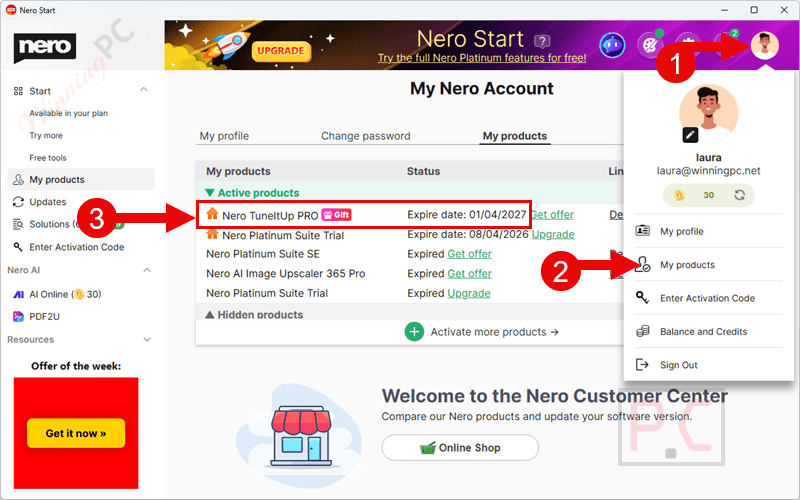
Task: Click the Solutions search icon in sidebar
Action: (x=18, y=224)
